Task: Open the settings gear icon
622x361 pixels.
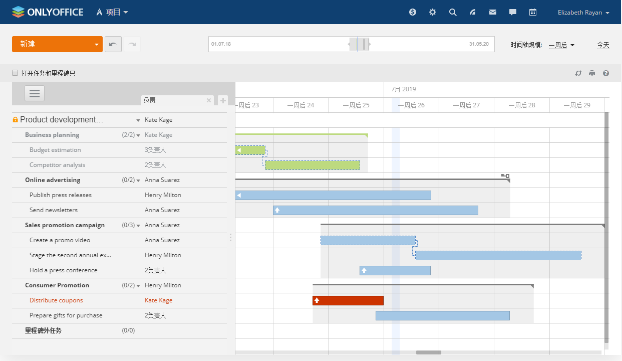Action: tap(432, 12)
